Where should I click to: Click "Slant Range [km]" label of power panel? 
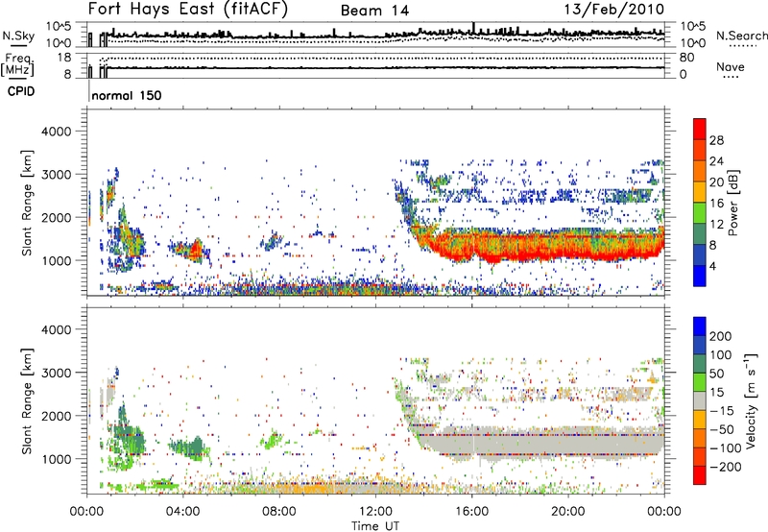pyautogui.click(x=27, y=203)
